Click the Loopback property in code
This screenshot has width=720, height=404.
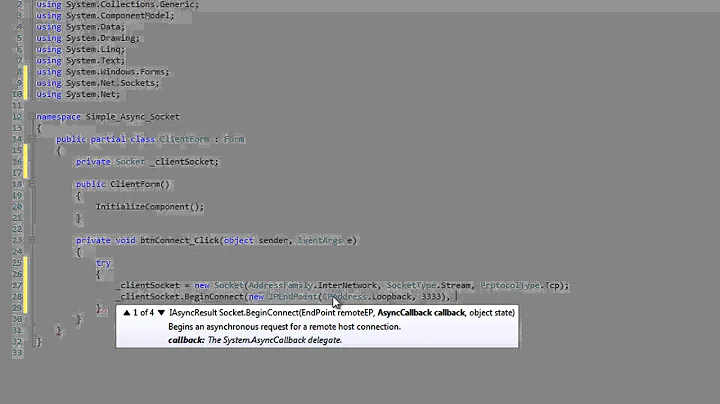[392, 297]
